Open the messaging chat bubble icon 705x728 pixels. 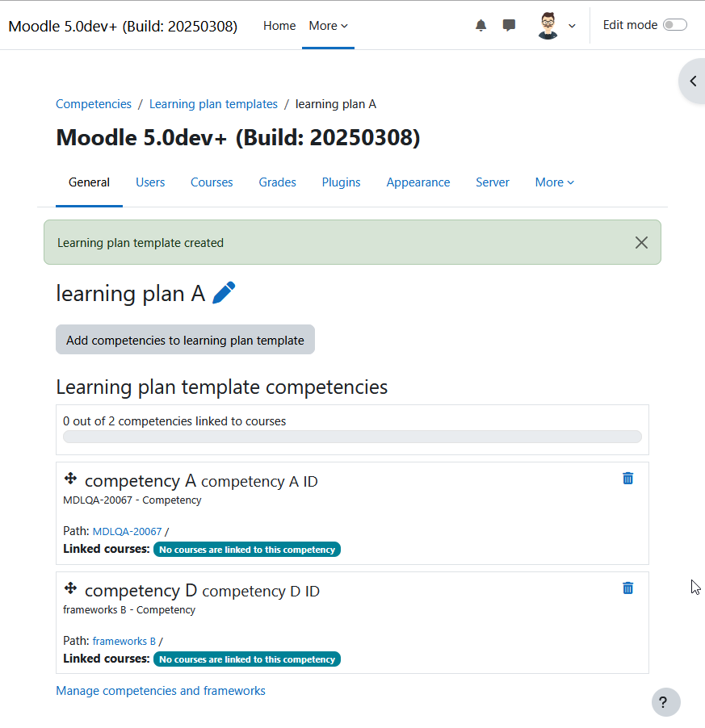pyautogui.click(x=509, y=25)
